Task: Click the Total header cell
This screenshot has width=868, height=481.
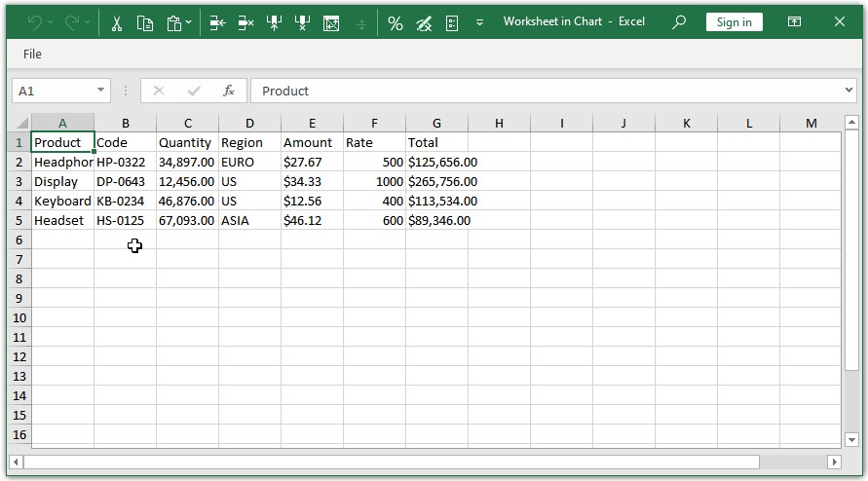Action: point(436,142)
